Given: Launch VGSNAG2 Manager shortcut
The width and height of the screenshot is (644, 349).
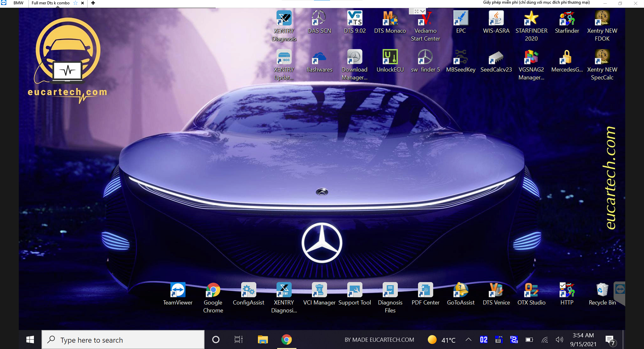Looking at the screenshot, I should click(x=531, y=65).
